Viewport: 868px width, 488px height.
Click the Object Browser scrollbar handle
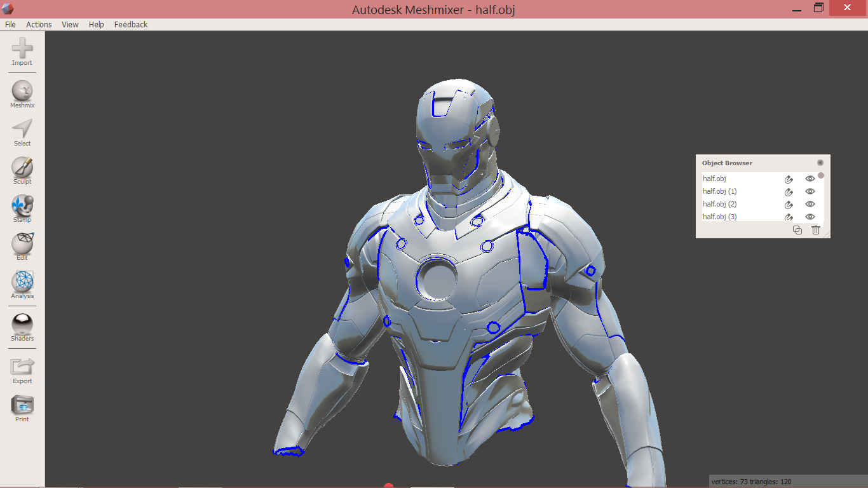(821, 175)
